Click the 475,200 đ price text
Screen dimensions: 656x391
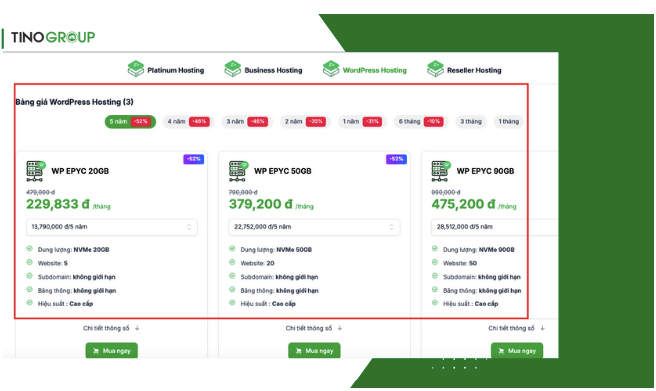(x=463, y=204)
